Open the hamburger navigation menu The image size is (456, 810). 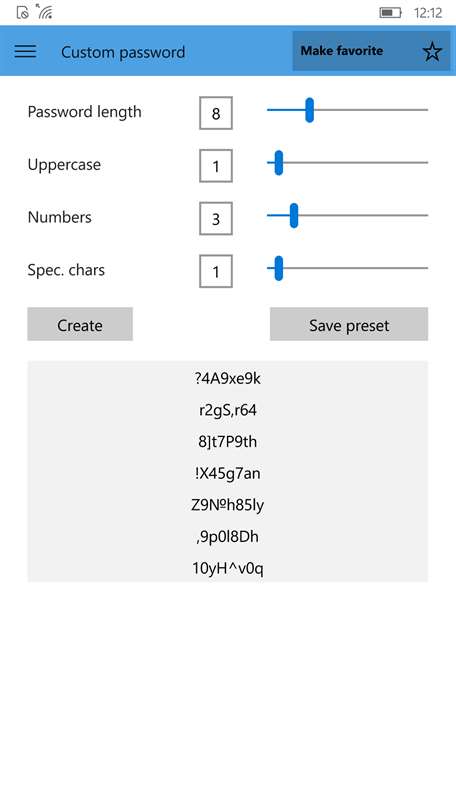point(25,51)
